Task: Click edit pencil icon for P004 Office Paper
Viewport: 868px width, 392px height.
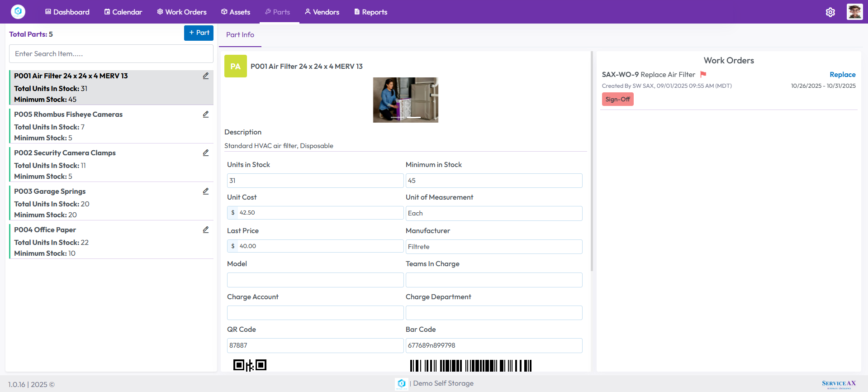Action: point(206,230)
